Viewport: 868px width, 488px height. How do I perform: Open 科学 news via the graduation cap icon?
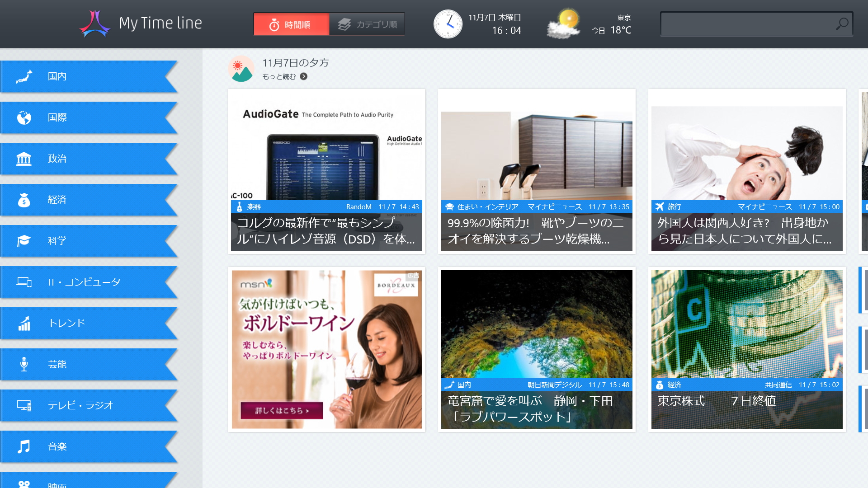tap(24, 241)
